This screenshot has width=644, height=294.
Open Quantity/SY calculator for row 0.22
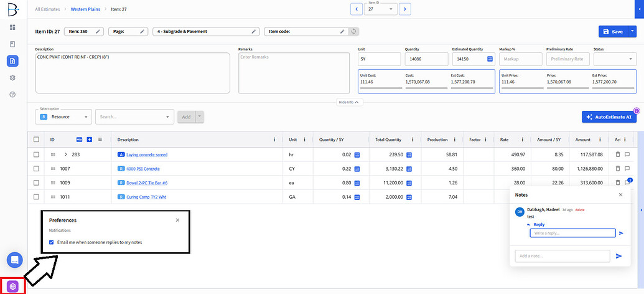pyautogui.click(x=357, y=169)
